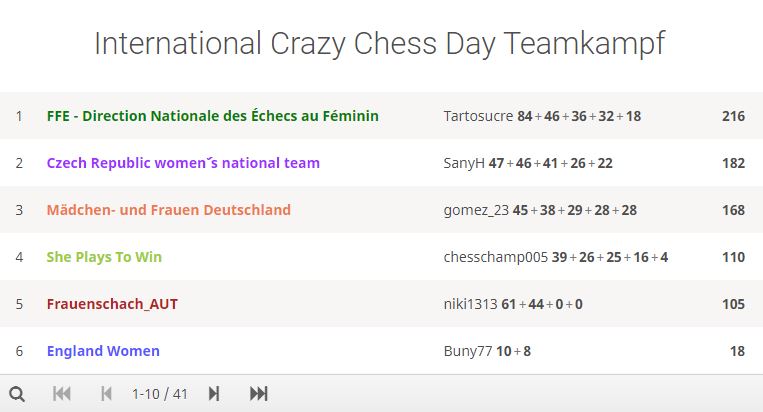Select player SanyH in row two
Image resolution: width=763 pixels, height=412 pixels.
(464, 163)
